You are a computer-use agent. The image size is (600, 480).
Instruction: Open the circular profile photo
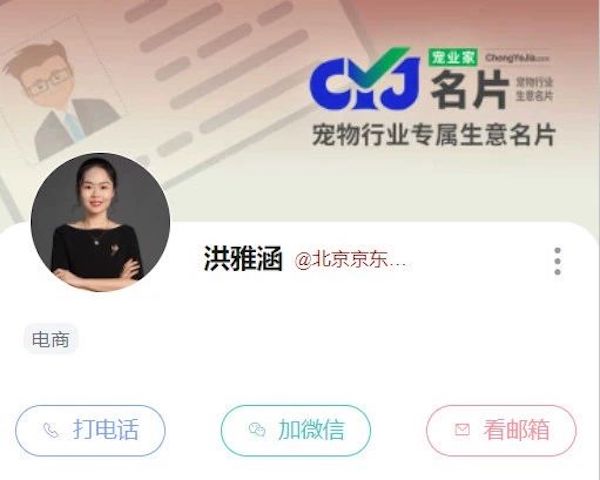[x=100, y=222]
